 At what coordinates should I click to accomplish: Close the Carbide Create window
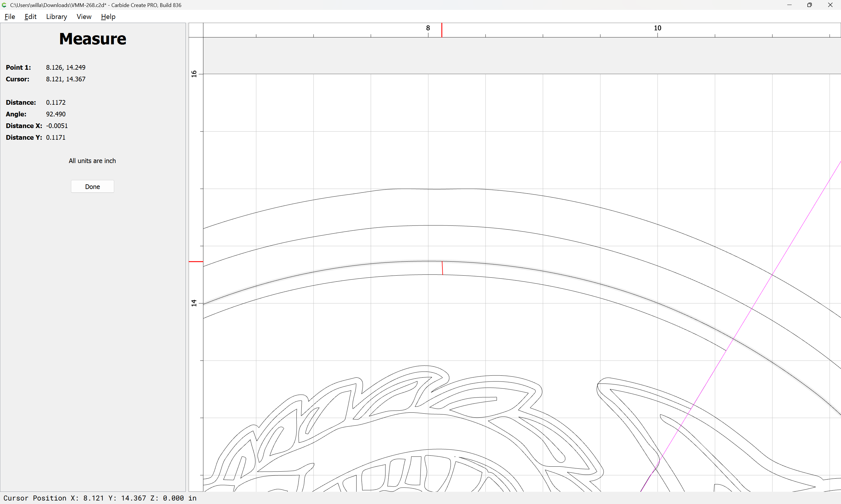point(830,5)
